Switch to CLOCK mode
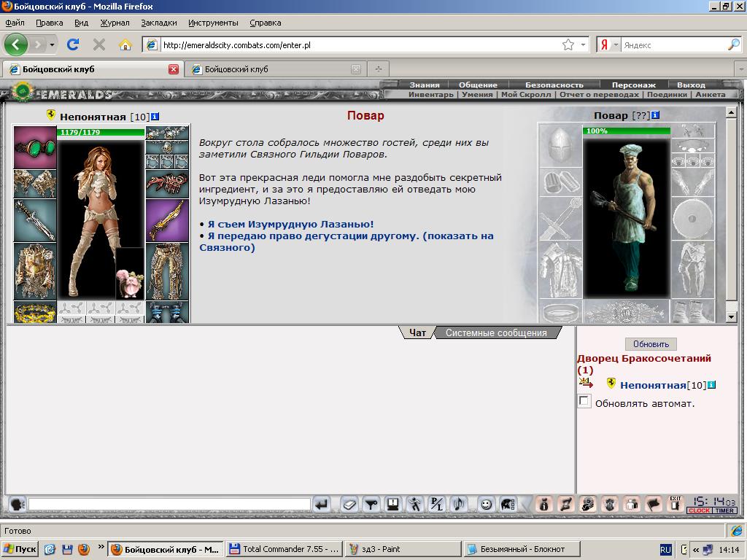Viewport: 747px width, 560px height. (x=699, y=510)
